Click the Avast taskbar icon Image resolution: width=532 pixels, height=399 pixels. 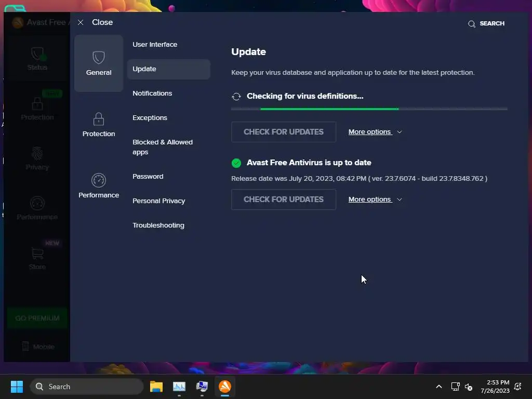point(224,387)
